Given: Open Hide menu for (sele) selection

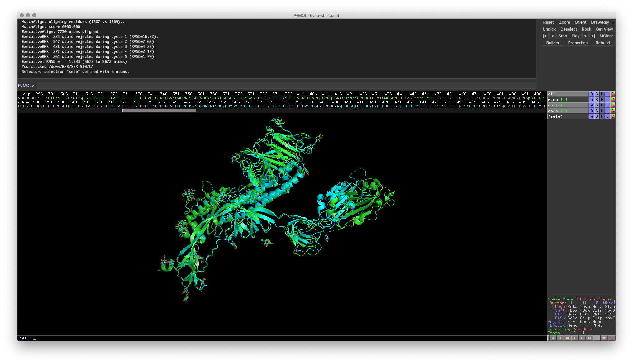Looking at the screenshot, I should tap(602, 116).
